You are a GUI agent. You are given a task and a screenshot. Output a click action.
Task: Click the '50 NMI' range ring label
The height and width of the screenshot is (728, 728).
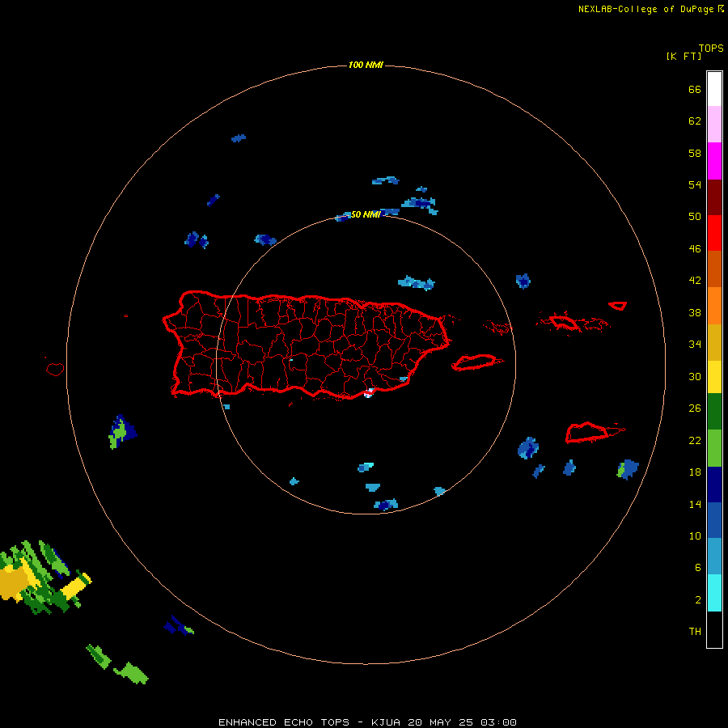[x=366, y=214]
